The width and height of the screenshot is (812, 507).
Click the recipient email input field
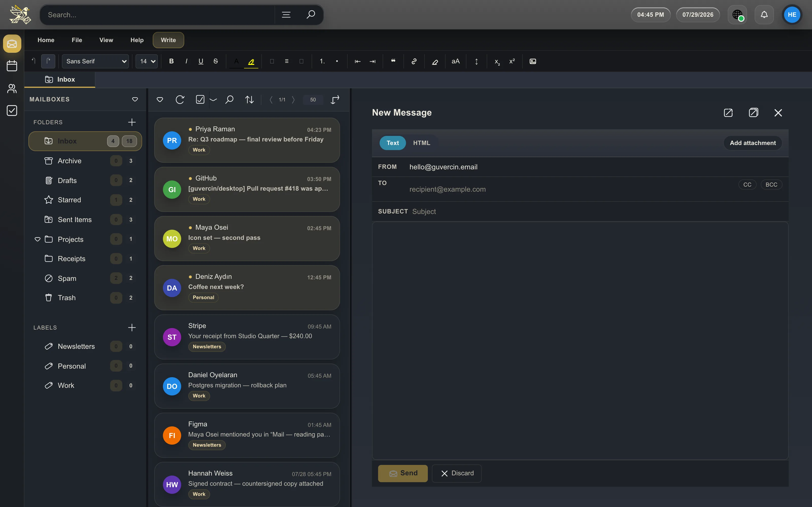point(570,189)
